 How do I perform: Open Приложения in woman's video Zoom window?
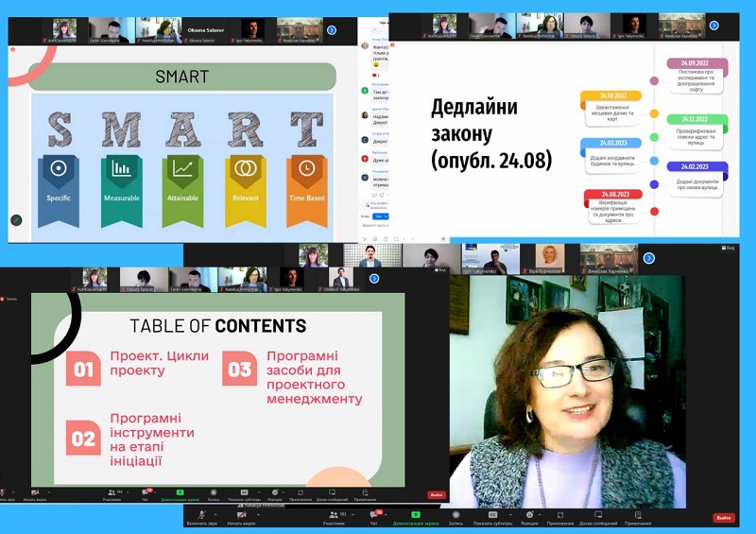pos(559,517)
